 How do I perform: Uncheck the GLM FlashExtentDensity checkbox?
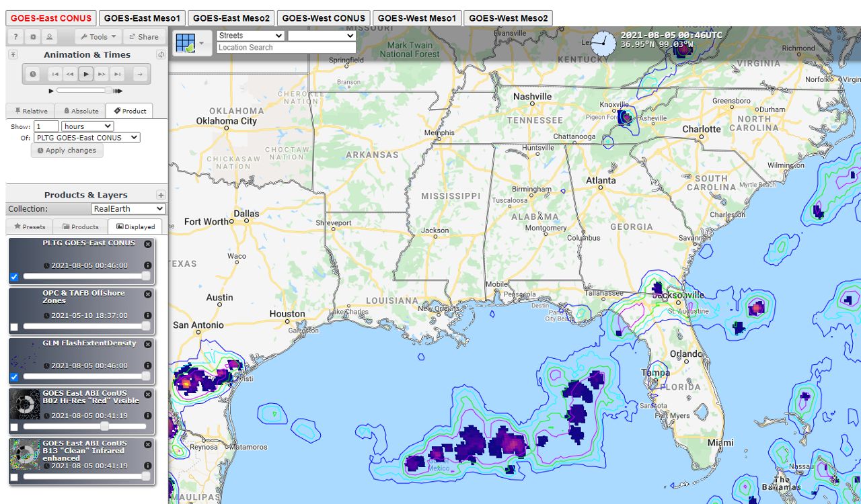pyautogui.click(x=14, y=377)
